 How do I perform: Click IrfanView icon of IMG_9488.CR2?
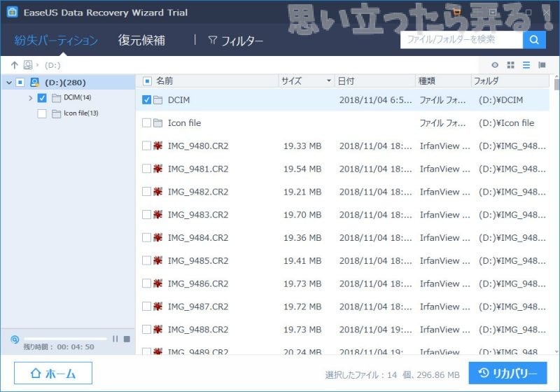pyautogui.click(x=158, y=329)
